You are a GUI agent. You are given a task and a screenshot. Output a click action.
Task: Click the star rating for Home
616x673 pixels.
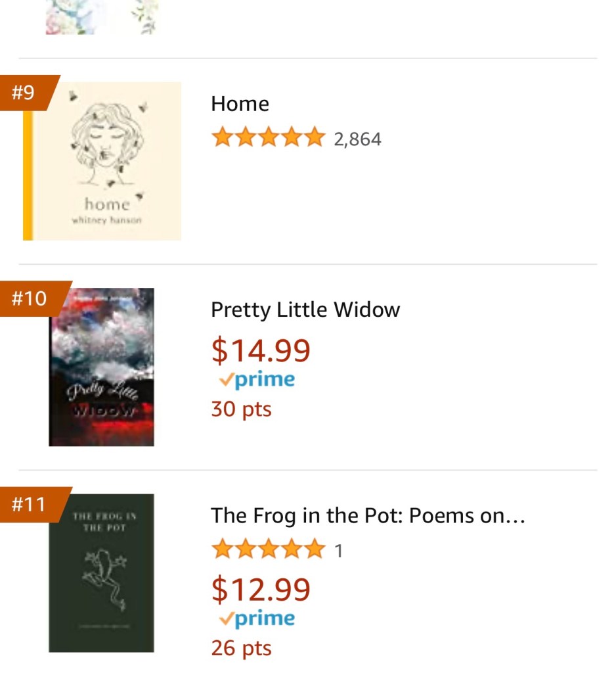(x=268, y=139)
